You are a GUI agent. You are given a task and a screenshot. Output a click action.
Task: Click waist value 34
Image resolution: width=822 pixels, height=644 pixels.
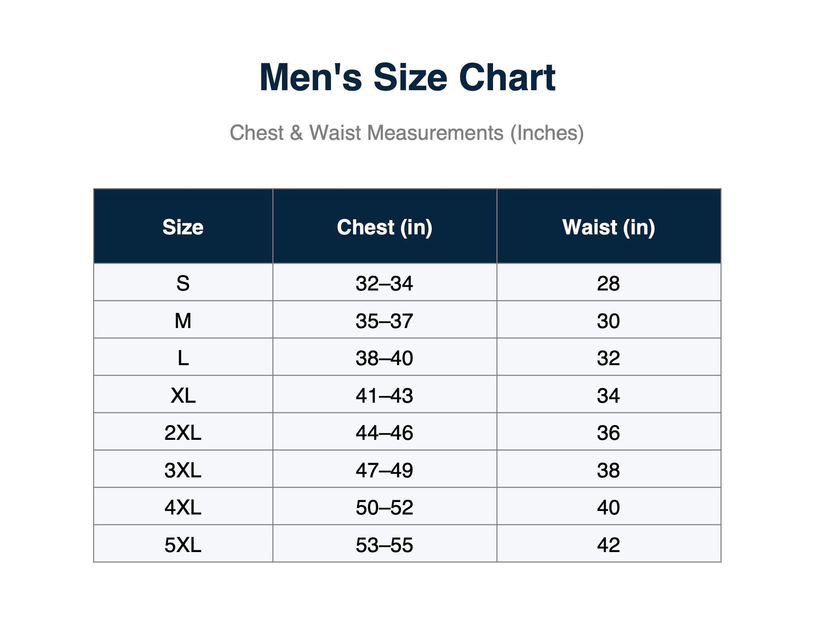coord(609,395)
